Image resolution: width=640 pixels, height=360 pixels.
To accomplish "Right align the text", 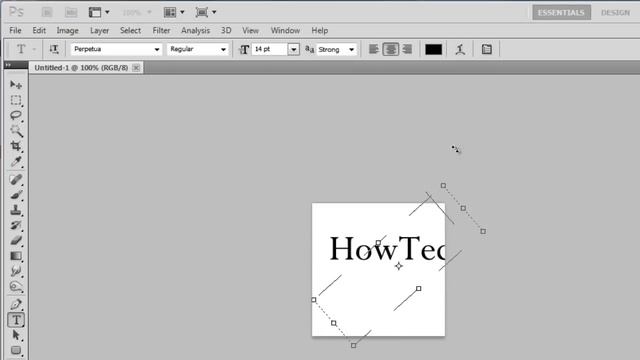I will tap(407, 49).
